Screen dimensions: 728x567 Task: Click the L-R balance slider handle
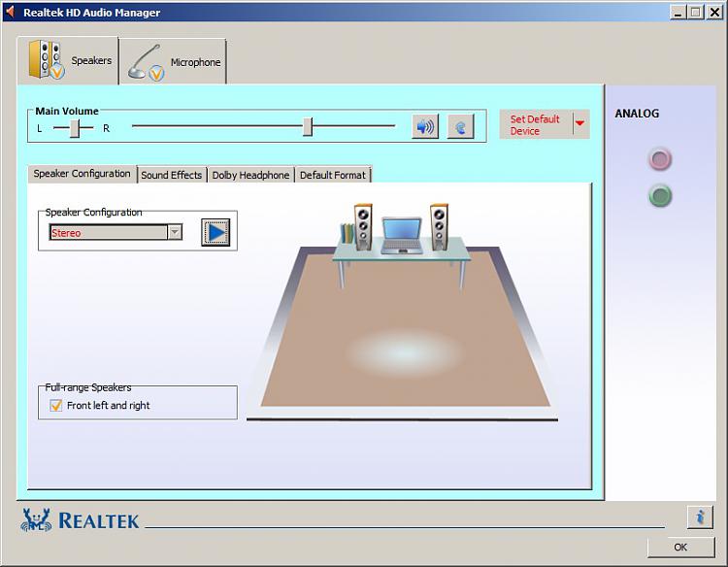[75, 128]
